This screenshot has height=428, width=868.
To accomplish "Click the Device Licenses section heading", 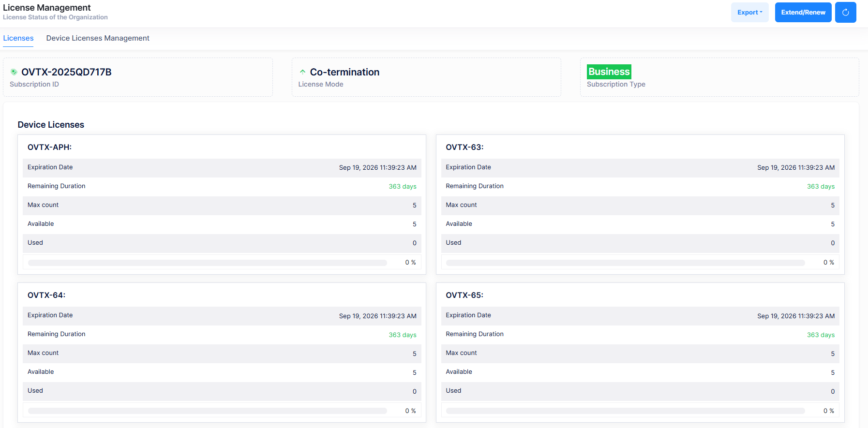I will point(51,125).
